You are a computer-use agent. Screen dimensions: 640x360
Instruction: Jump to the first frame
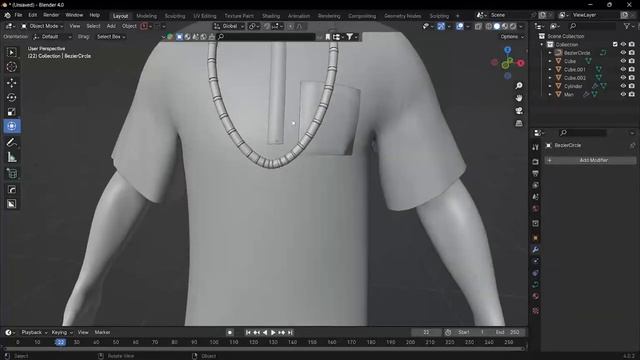[248, 333]
